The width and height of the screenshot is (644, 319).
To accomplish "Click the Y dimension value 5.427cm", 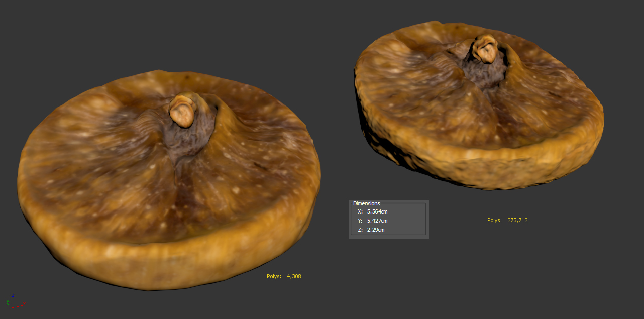I will point(377,221).
